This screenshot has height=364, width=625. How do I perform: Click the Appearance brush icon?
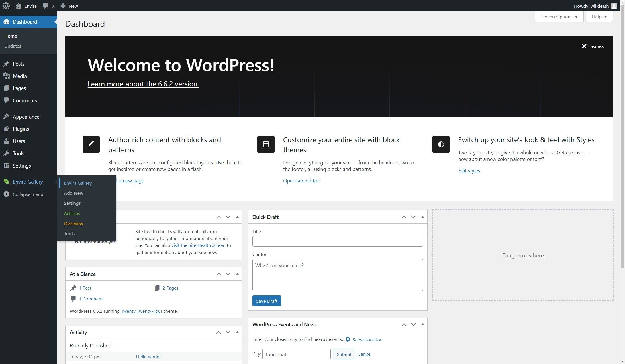(6, 117)
